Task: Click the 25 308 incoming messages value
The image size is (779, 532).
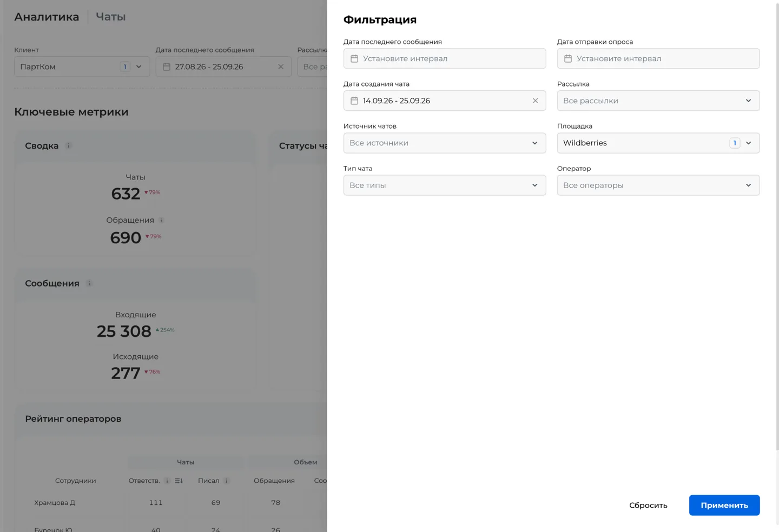Action: pos(124,331)
